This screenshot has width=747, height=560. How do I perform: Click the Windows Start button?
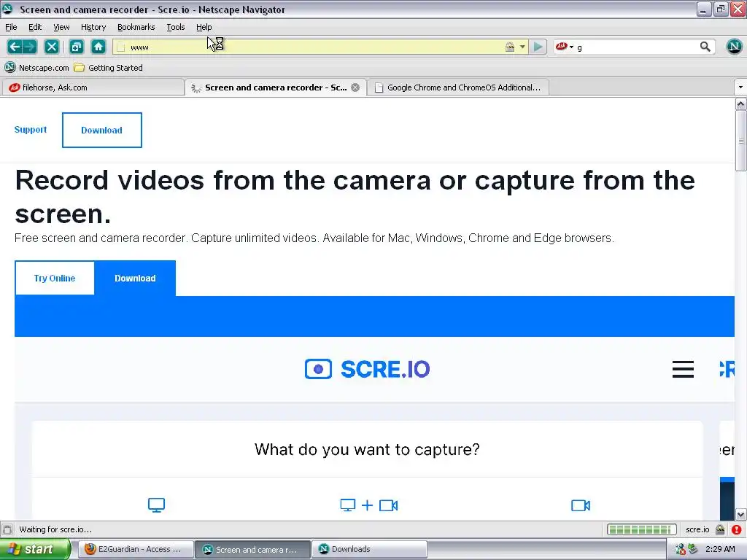point(35,549)
